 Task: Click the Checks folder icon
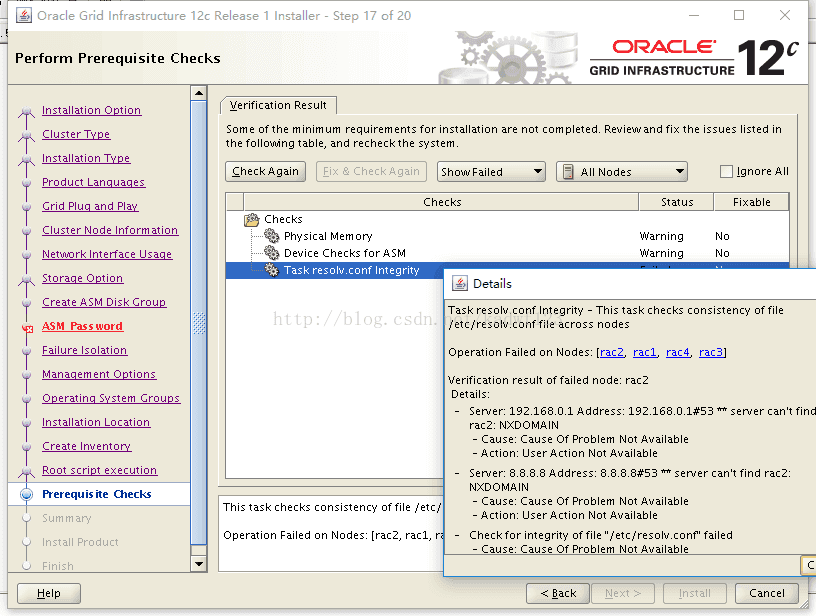coord(252,220)
